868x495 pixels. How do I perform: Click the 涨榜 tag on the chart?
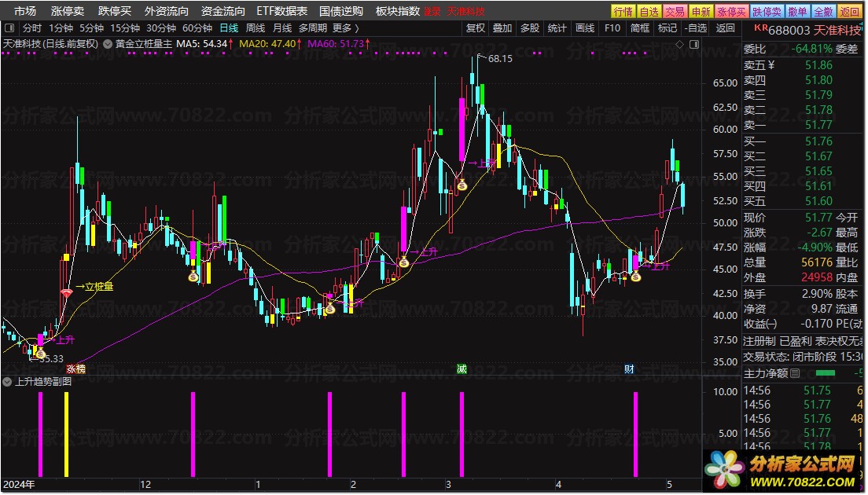(75, 369)
